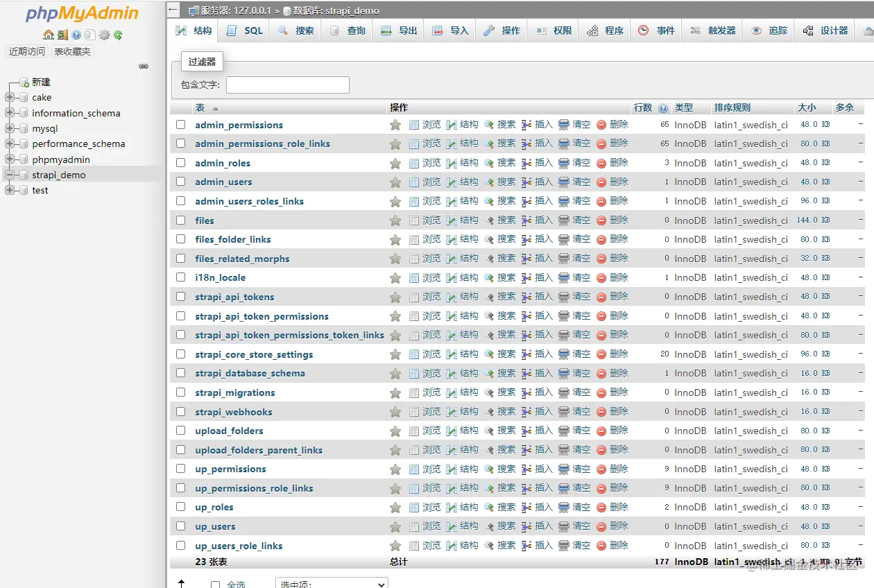
Task: Click insert icon for i18n_locale row
Action: point(526,277)
